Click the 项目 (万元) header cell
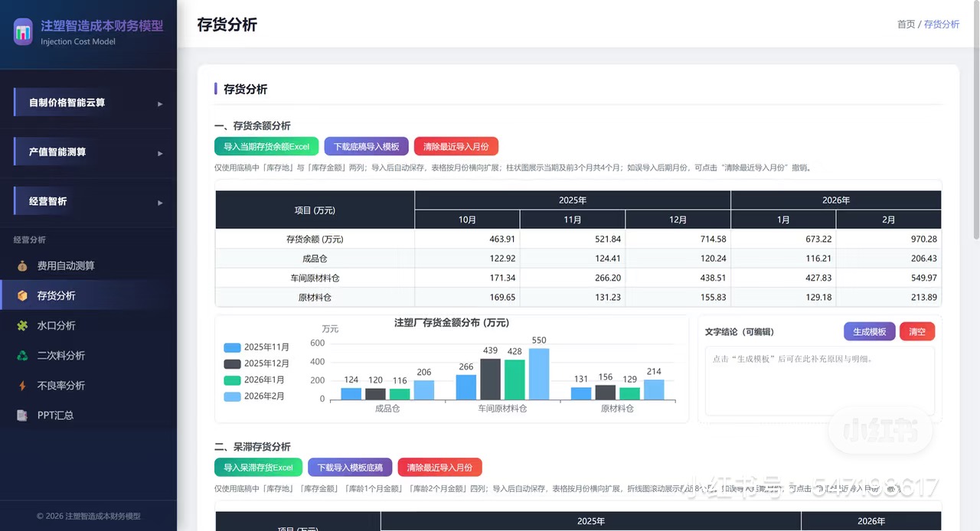 pos(315,210)
